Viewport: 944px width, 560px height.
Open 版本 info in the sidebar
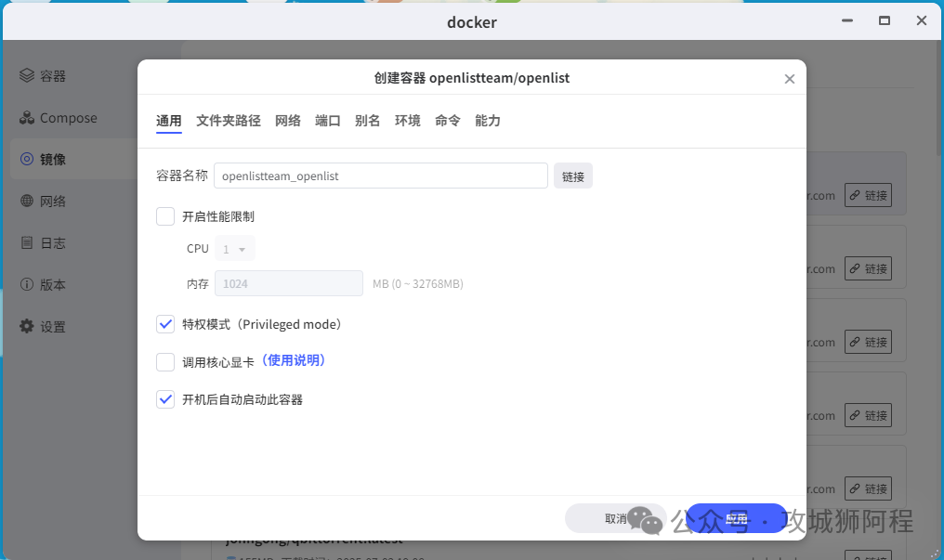42,284
